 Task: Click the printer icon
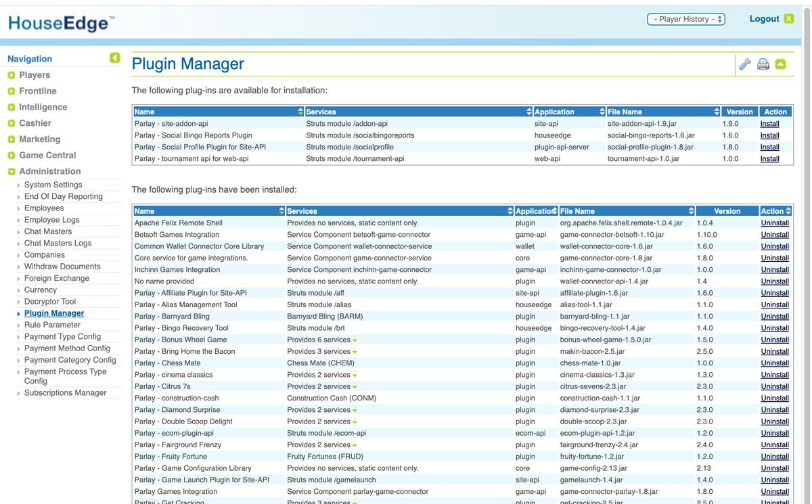click(x=763, y=64)
